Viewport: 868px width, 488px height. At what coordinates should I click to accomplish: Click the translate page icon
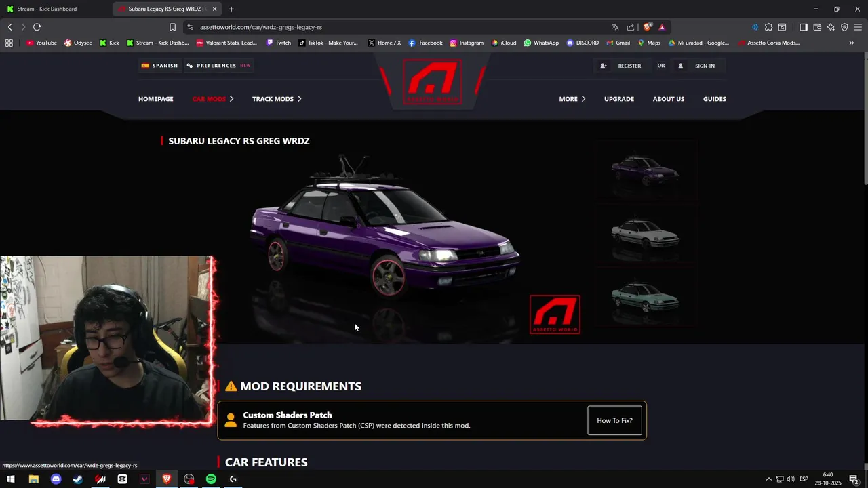coord(615,27)
